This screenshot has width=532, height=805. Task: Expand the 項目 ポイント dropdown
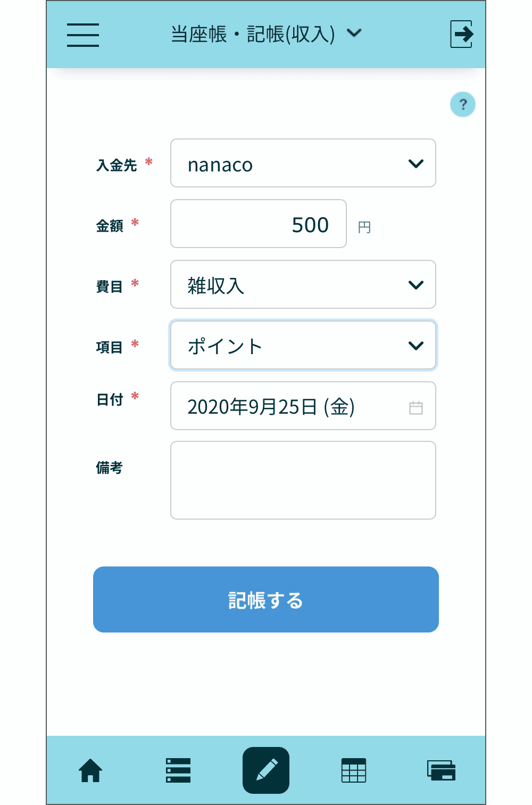(x=303, y=346)
